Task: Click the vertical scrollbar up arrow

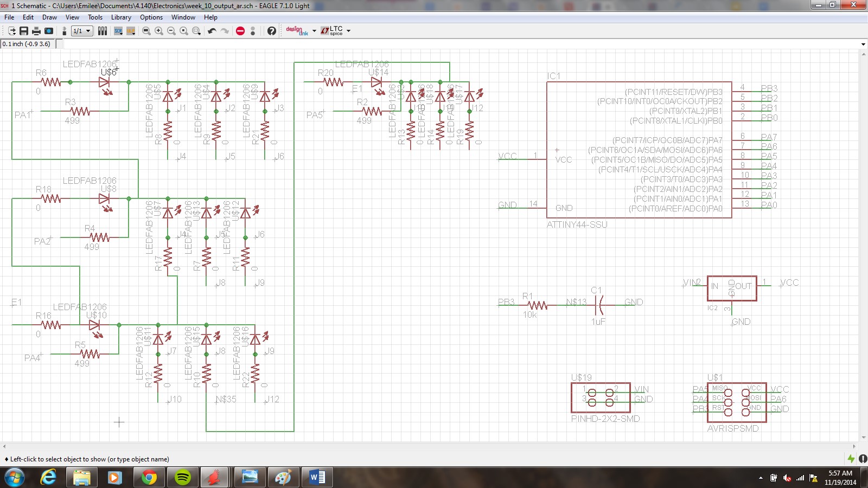Action: click(x=863, y=54)
